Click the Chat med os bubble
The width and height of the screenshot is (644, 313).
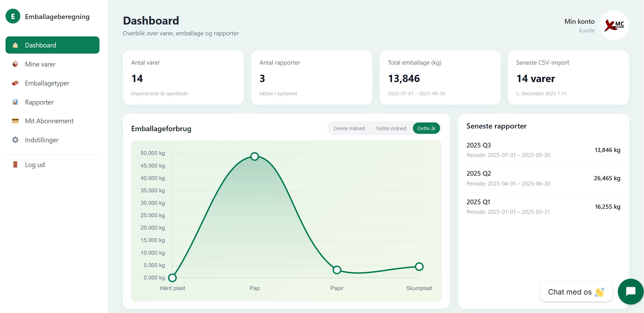pos(576,292)
